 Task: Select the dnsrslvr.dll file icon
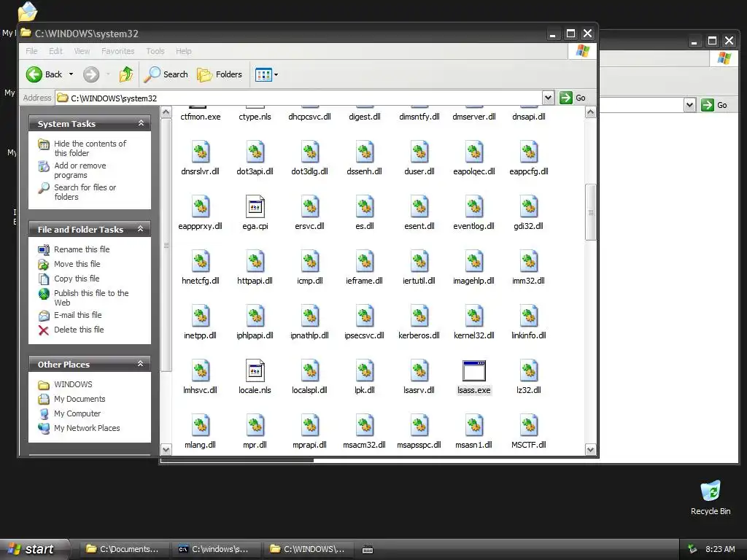(x=200, y=152)
